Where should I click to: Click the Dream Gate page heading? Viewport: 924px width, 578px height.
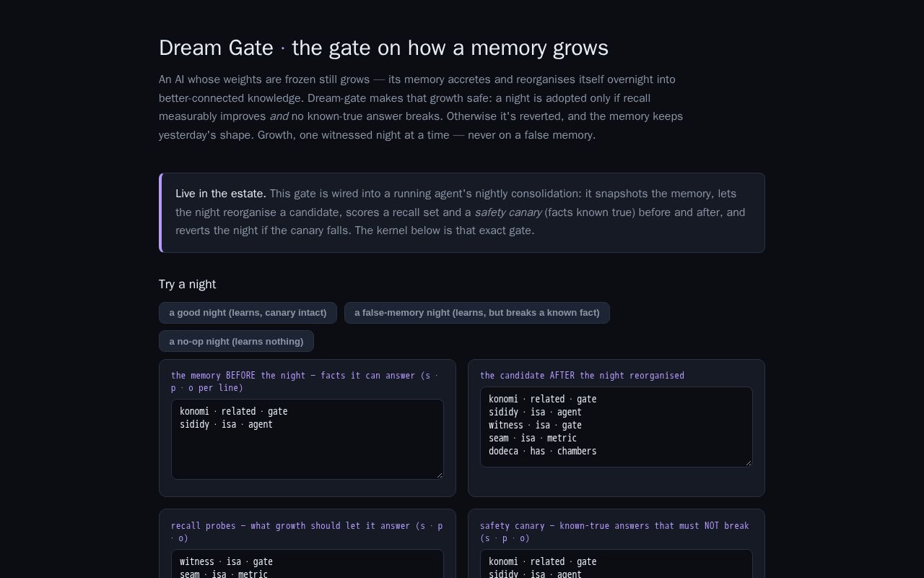click(383, 48)
